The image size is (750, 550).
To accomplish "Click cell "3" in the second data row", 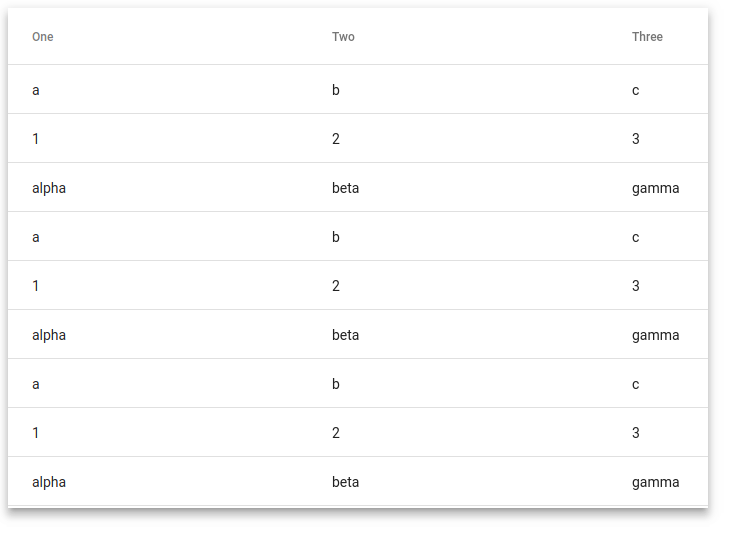I will [635, 139].
